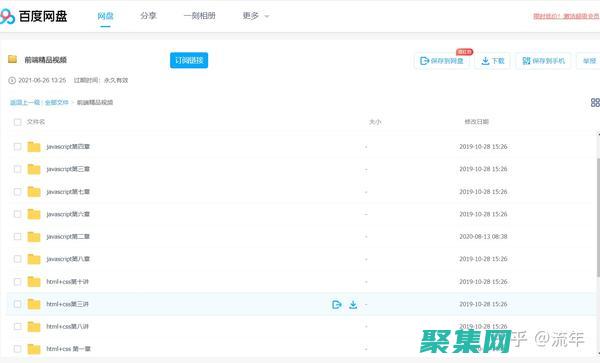Open the 一刻相册 tab
The image size is (600, 363).
point(199,16)
